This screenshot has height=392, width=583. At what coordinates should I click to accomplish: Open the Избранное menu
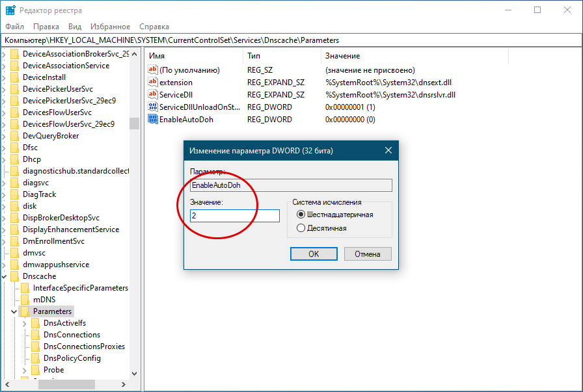(x=111, y=27)
